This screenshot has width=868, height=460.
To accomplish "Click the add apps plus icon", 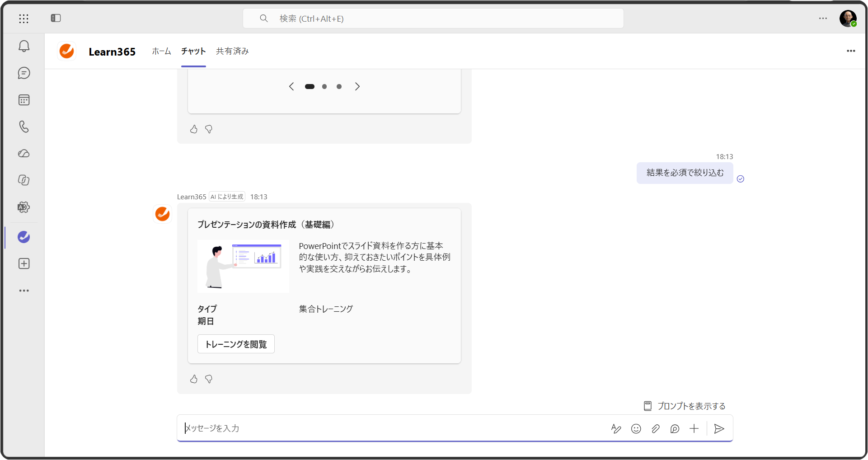I will pos(24,264).
